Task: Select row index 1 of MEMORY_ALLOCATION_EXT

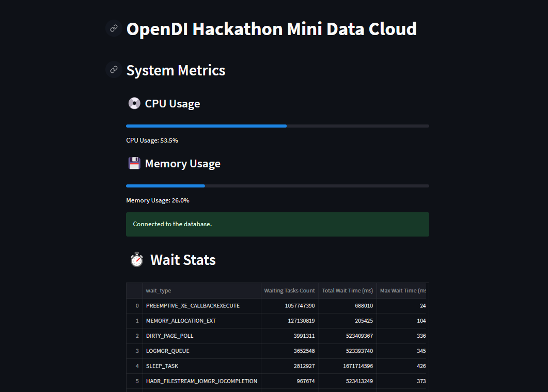Action: click(x=135, y=321)
